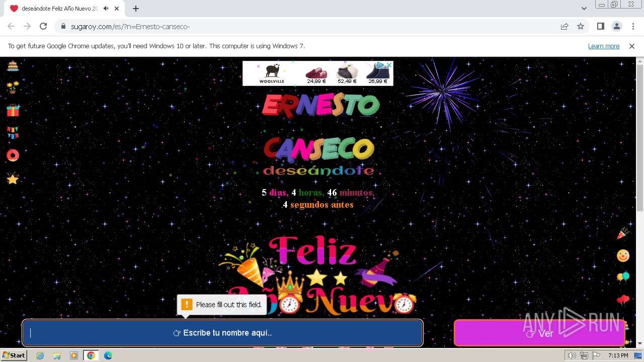Viewport: 644px width, 362px height.
Task: Open Microsoft Edge from the taskbar
Action: [108, 355]
